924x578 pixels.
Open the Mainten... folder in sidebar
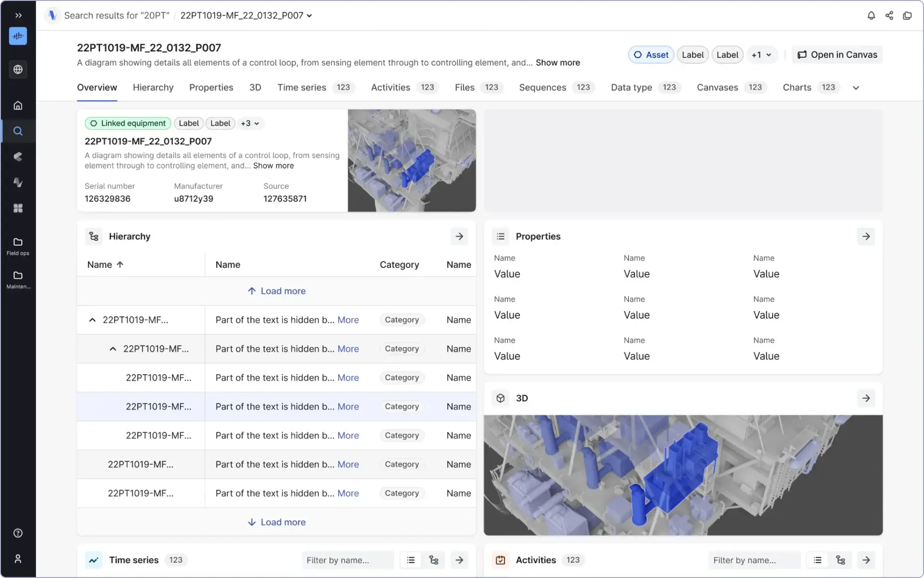tap(18, 279)
